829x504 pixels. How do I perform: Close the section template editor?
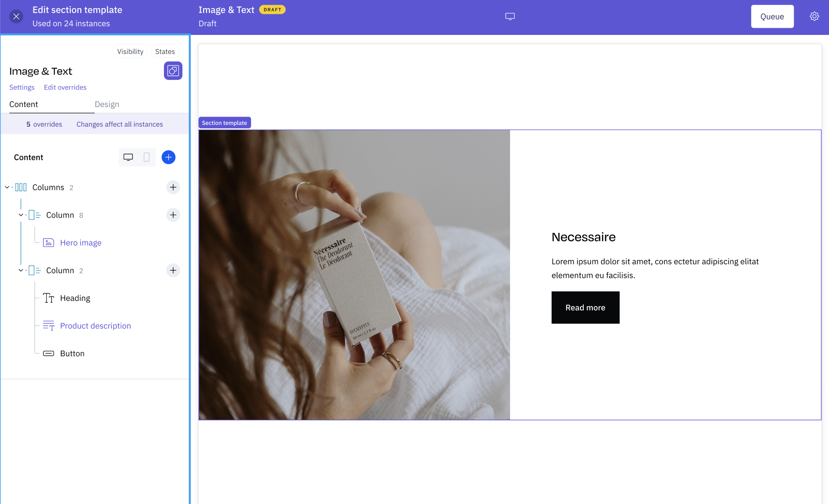point(16,17)
